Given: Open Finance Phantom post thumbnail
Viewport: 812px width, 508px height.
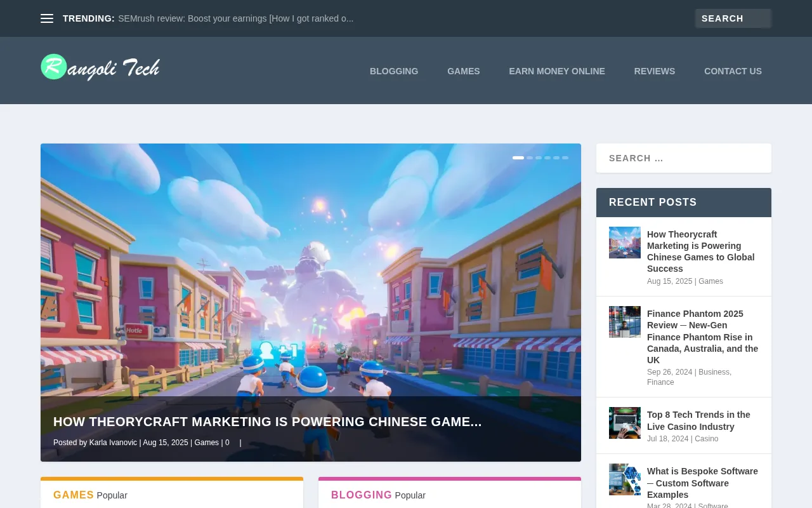Looking at the screenshot, I should (624, 322).
